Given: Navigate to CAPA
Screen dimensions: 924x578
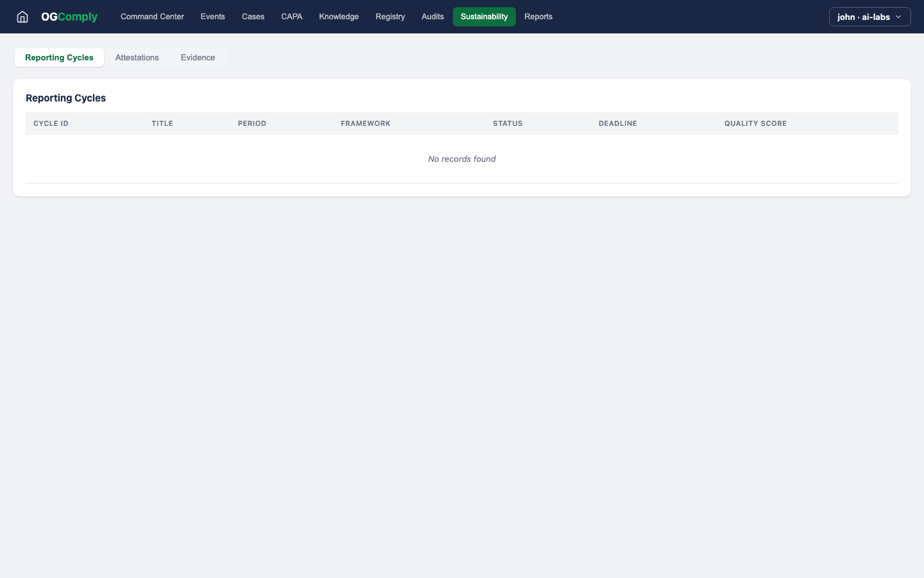Looking at the screenshot, I should coord(291,17).
